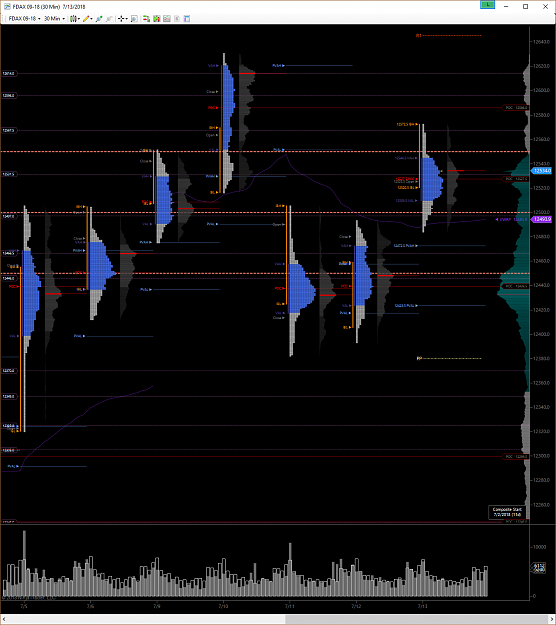Click the blue 12534.0 current price marker
This screenshot has width=556, height=625.
pos(542,171)
